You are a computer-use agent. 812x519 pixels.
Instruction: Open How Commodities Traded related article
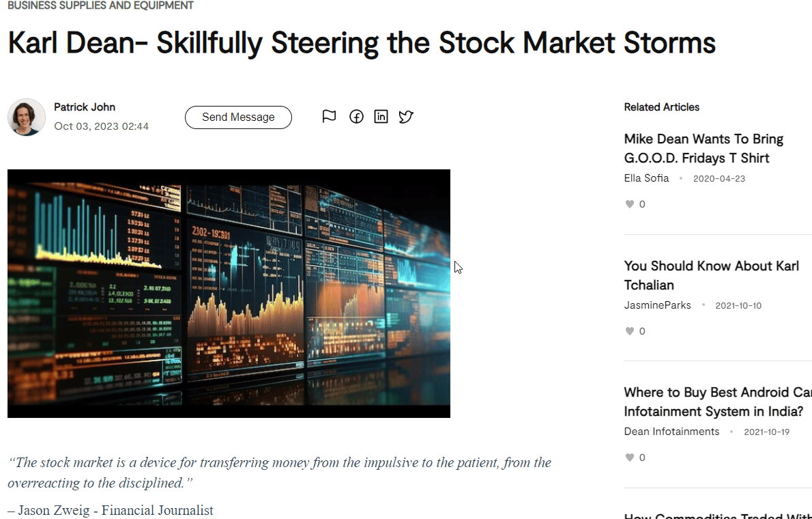[718, 516]
